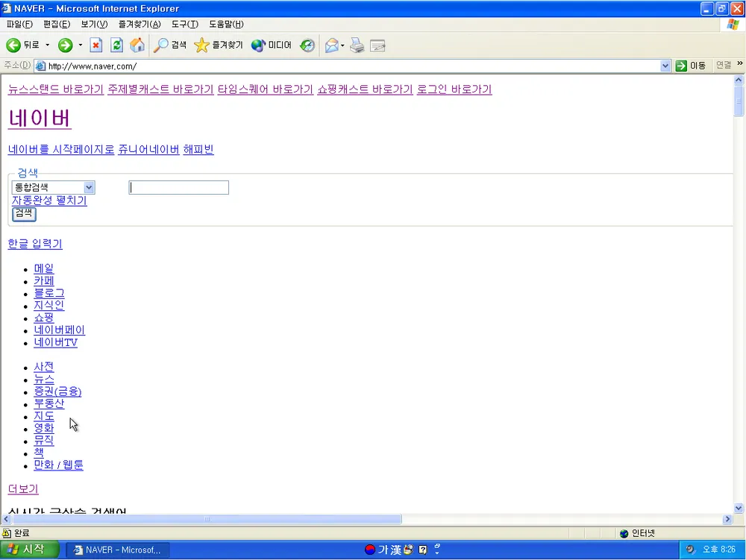The width and height of the screenshot is (746, 560).
Task: Click the 뒤로 (Back) navigation icon
Action: [x=15, y=45]
